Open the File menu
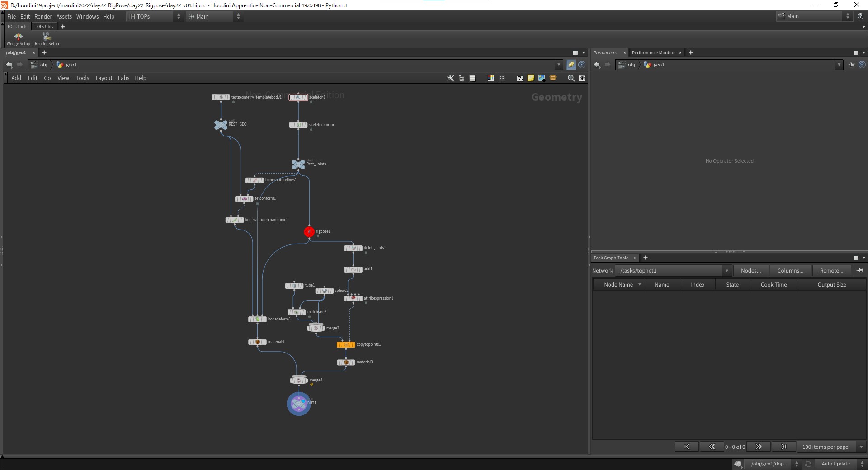Image resolution: width=868 pixels, height=470 pixels. pos(11,16)
